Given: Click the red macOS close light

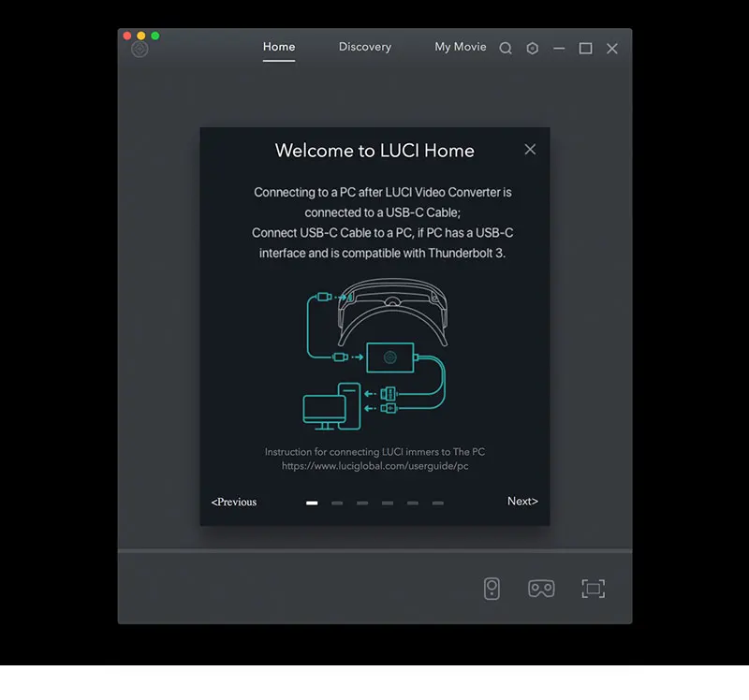Looking at the screenshot, I should tap(127, 36).
